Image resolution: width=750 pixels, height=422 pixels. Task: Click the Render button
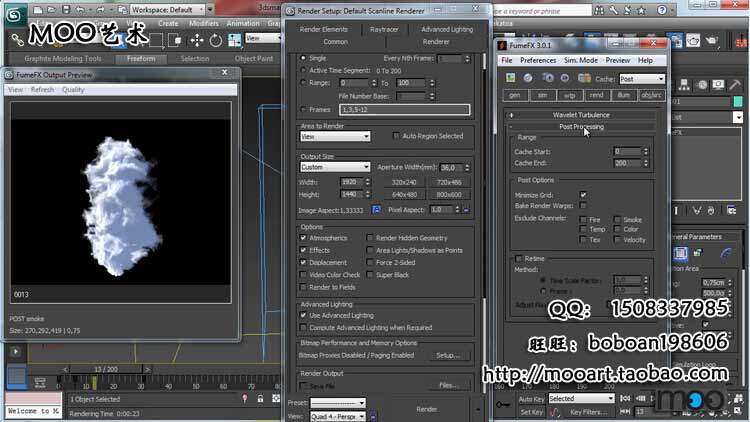(x=427, y=409)
